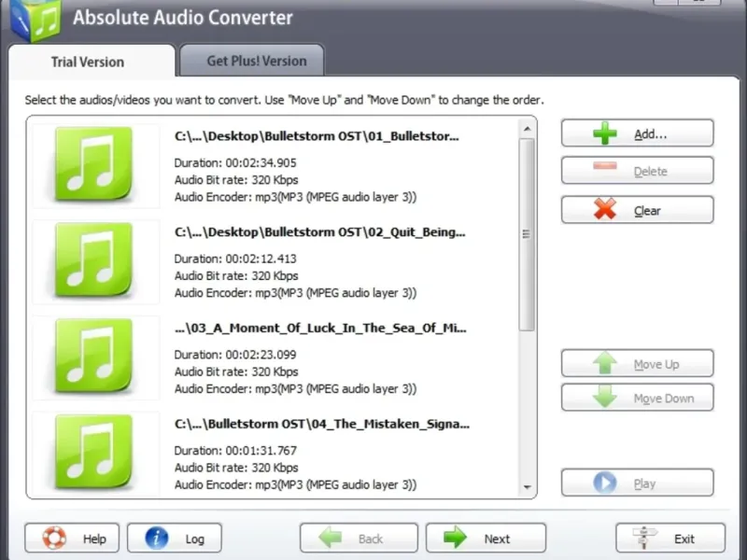Click the Absolute Audio Converter logo icon
Viewport: 747px width, 560px height.
click(x=36, y=19)
